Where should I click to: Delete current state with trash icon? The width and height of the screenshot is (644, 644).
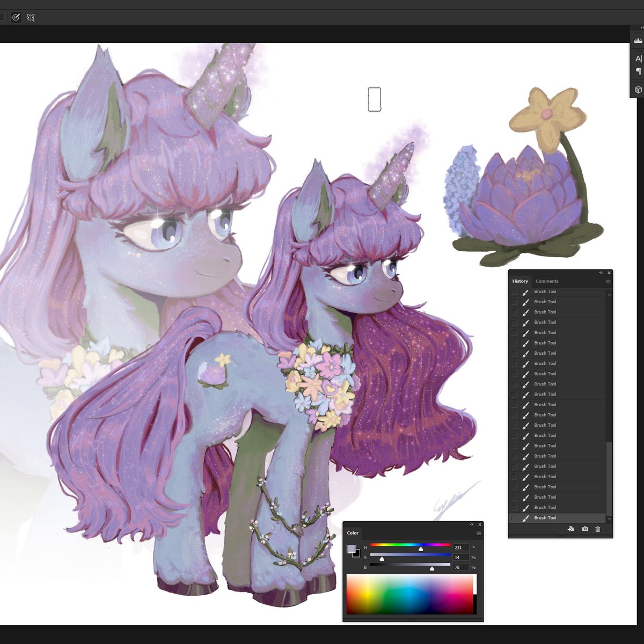pos(598,529)
